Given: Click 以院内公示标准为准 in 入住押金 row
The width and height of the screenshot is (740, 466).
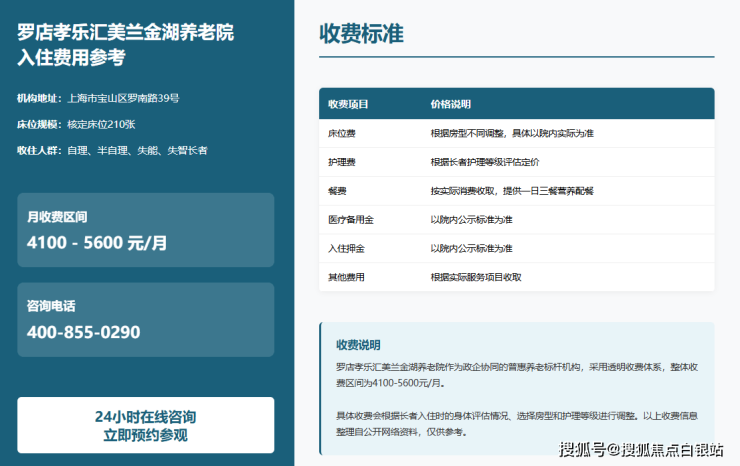Looking at the screenshot, I should click(x=471, y=248).
